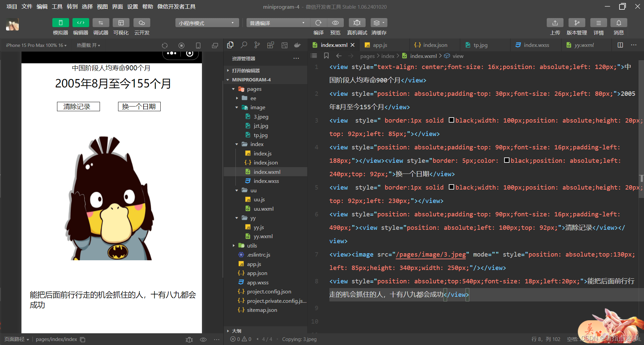This screenshot has height=345, width=644.
Task: Open the 设置 menu
Action: pos(132,7)
